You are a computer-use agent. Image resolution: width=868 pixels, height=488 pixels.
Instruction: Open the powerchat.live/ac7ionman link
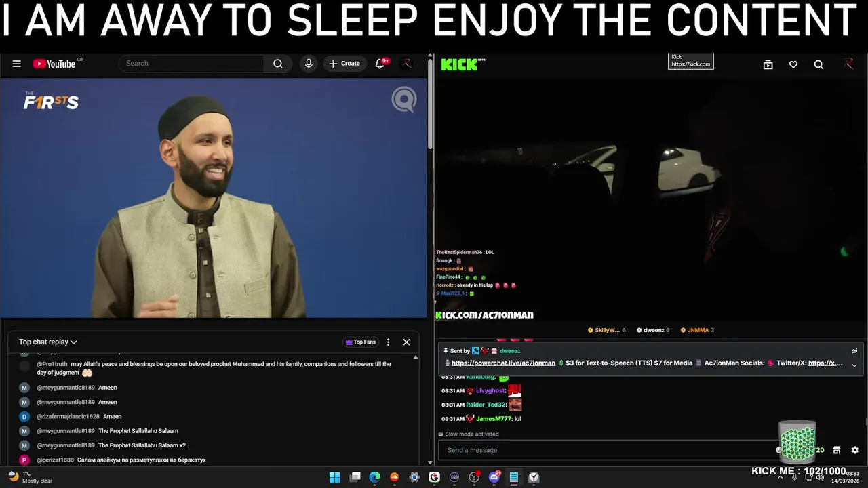503,363
